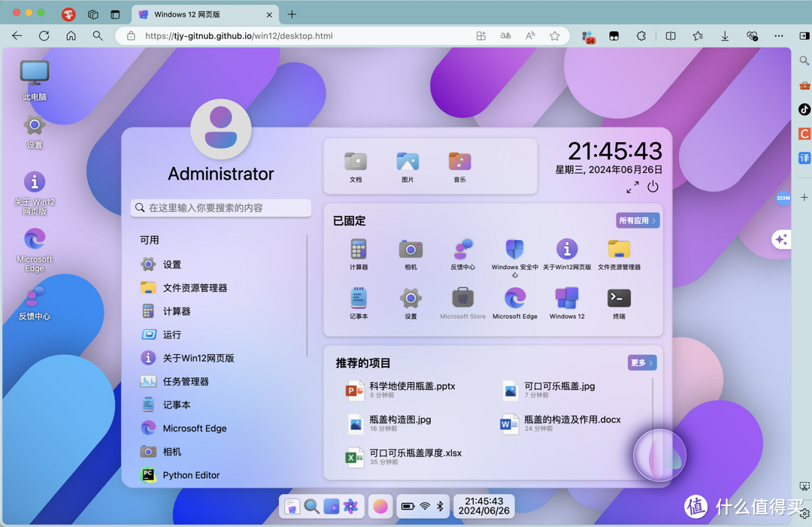Open 任务管理器 in available list

(x=223, y=382)
